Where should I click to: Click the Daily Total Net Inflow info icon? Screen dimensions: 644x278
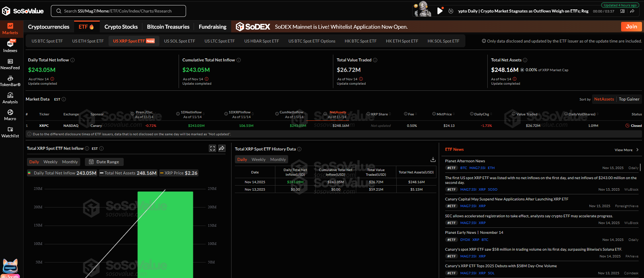(72, 60)
